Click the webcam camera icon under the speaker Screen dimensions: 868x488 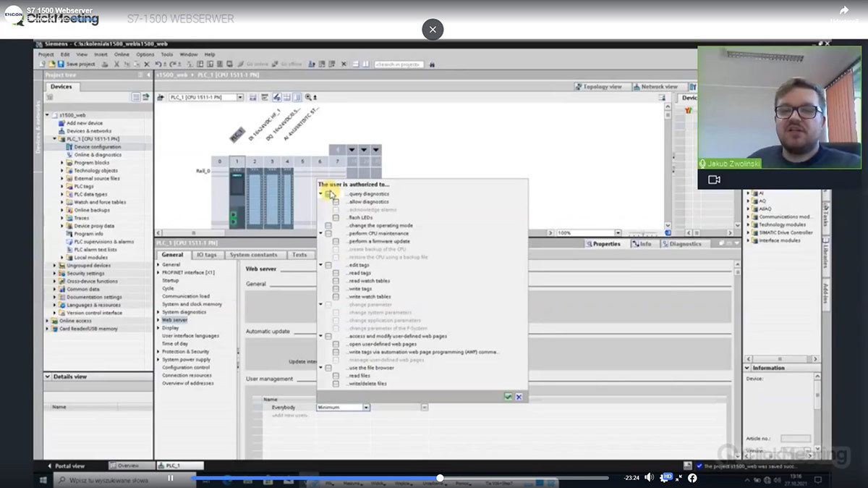pyautogui.click(x=714, y=180)
